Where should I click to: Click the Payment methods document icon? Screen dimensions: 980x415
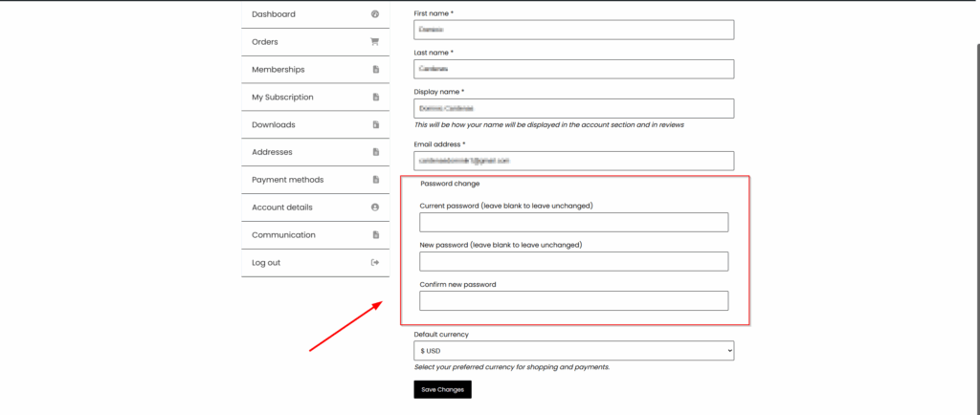375,180
